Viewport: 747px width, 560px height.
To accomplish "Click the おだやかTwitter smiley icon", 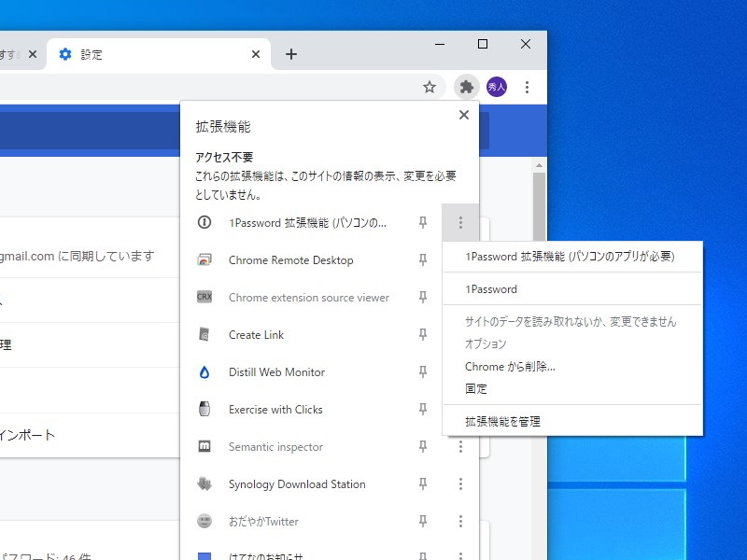I will 204,522.
